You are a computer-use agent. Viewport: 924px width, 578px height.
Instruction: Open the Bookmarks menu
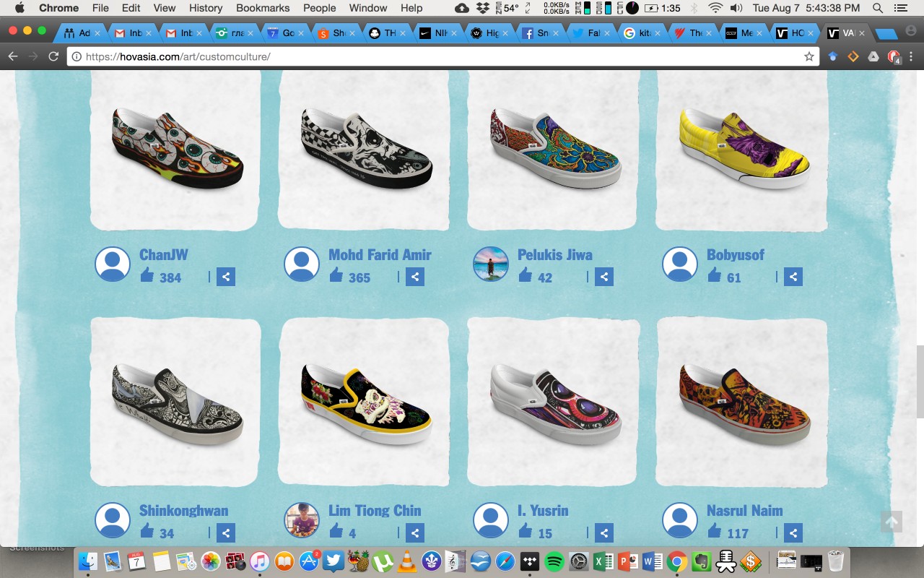[x=263, y=8]
